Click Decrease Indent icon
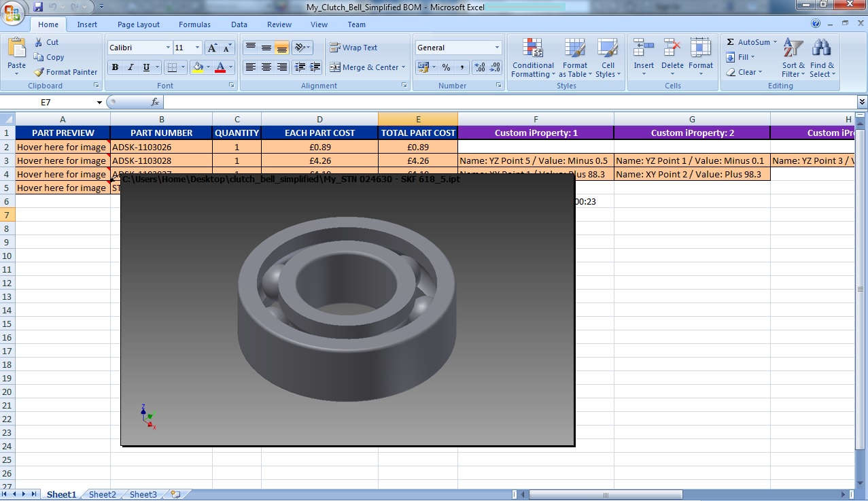This screenshot has width=868, height=501. pyautogui.click(x=300, y=67)
